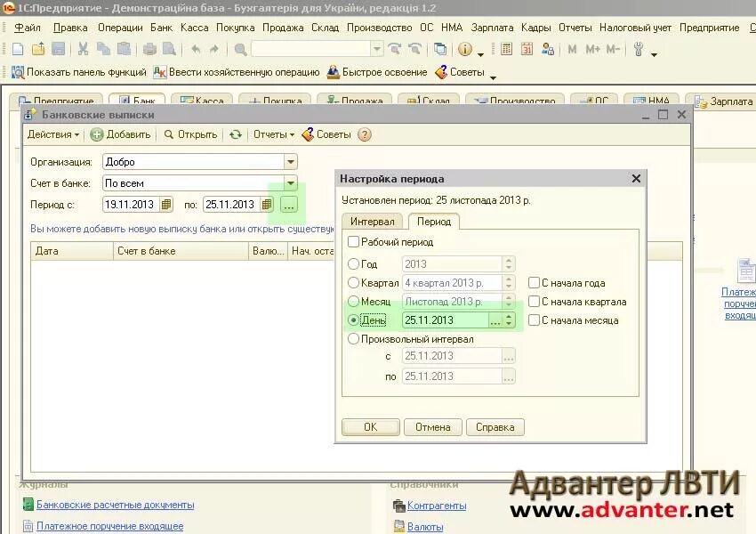Open the Контрагенты link
Viewport: 756px width, 534px height.
(437, 505)
